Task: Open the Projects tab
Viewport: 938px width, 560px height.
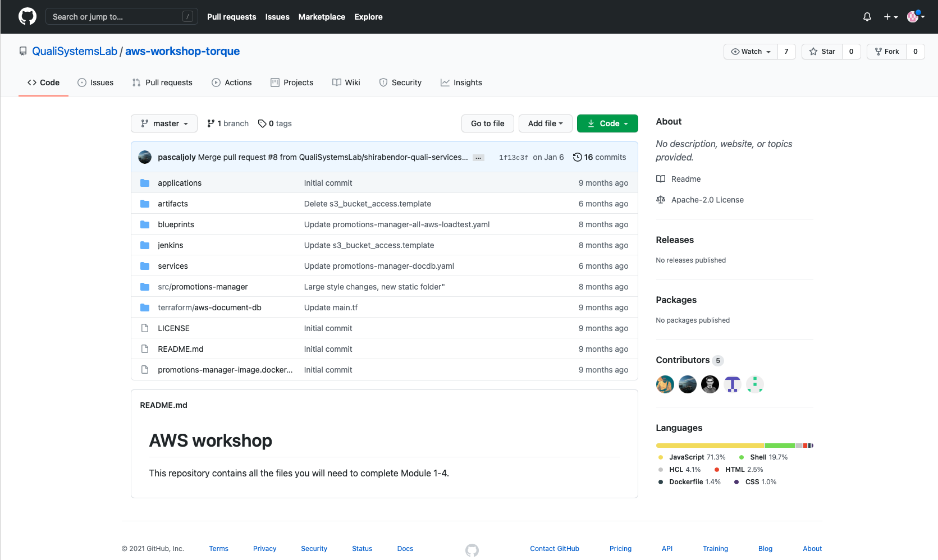Action: (292, 82)
